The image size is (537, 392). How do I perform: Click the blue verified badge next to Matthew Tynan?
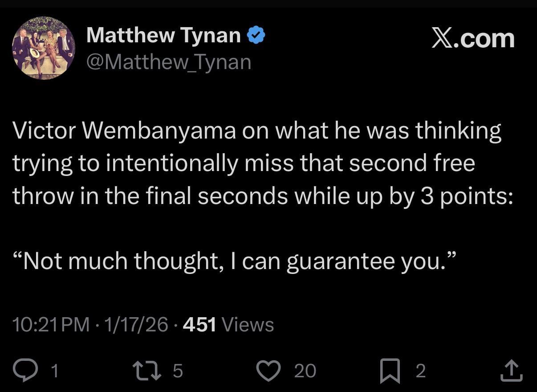256,34
